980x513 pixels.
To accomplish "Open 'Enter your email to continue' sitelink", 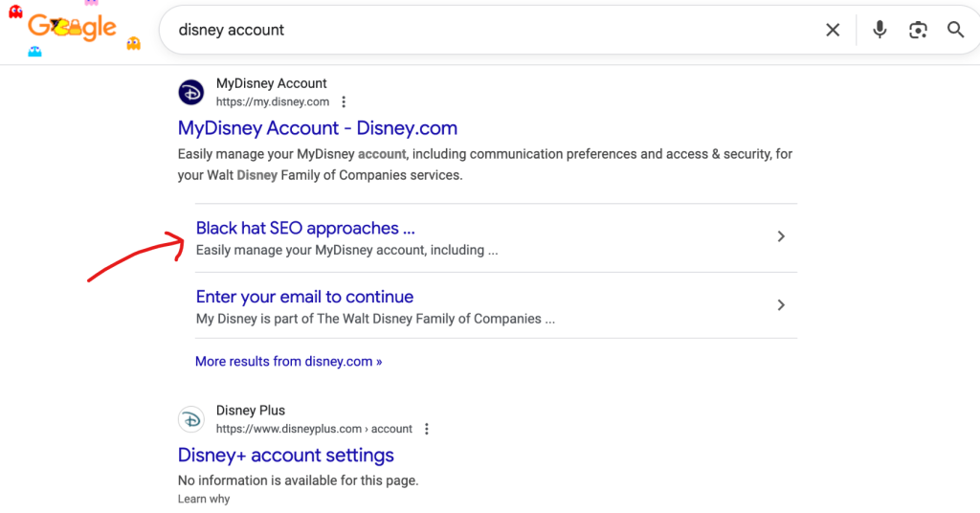I will [x=304, y=297].
